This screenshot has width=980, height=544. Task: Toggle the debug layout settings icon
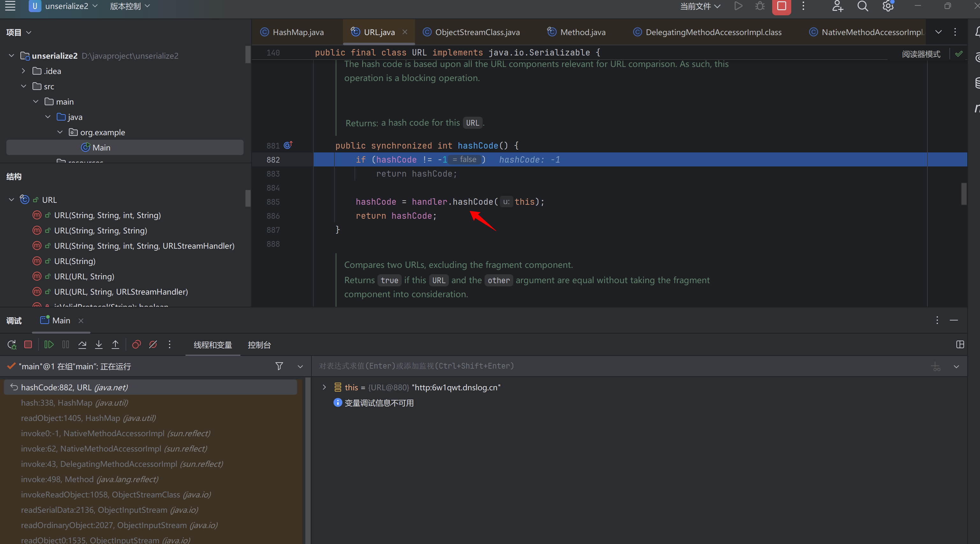coord(960,345)
